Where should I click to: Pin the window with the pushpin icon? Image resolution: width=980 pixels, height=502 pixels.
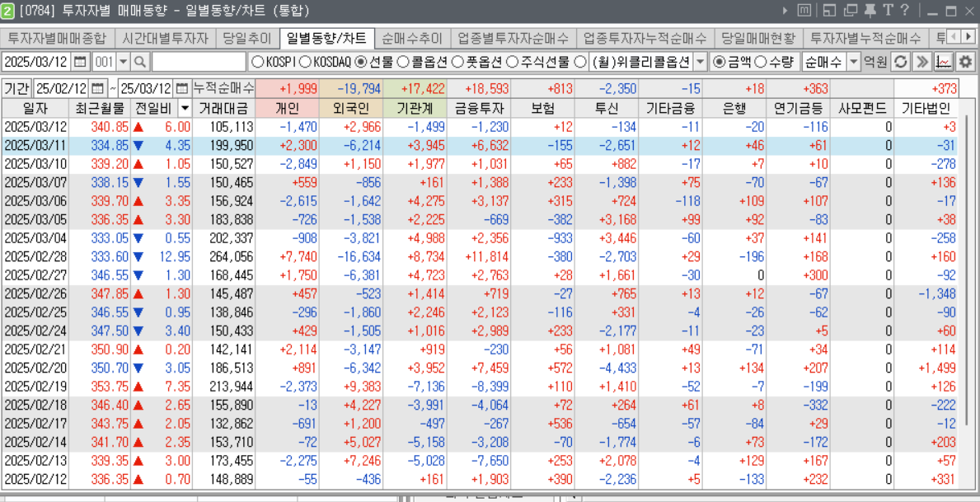tap(869, 10)
